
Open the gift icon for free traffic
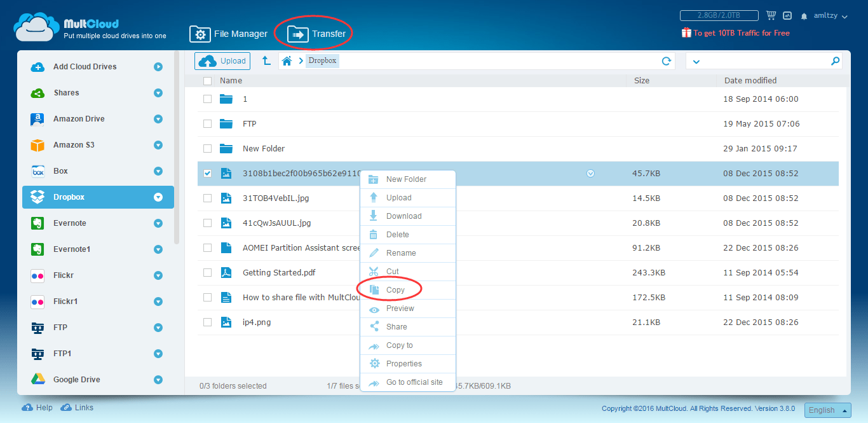[686, 32]
